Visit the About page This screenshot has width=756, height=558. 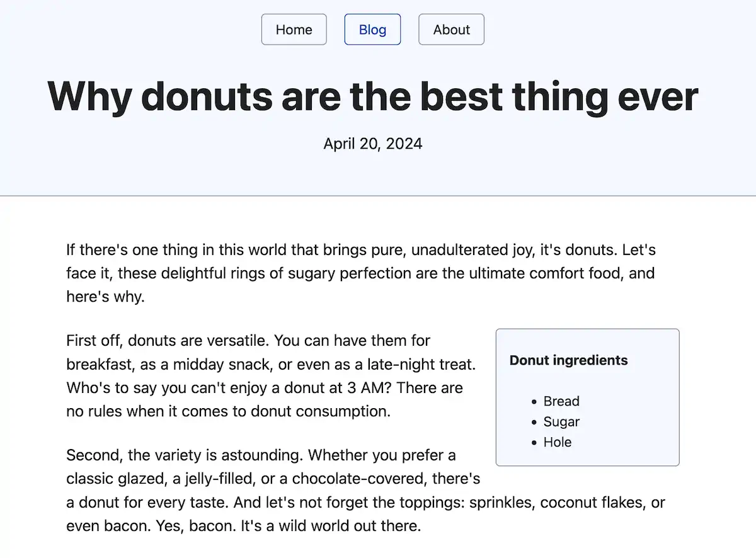tap(451, 29)
